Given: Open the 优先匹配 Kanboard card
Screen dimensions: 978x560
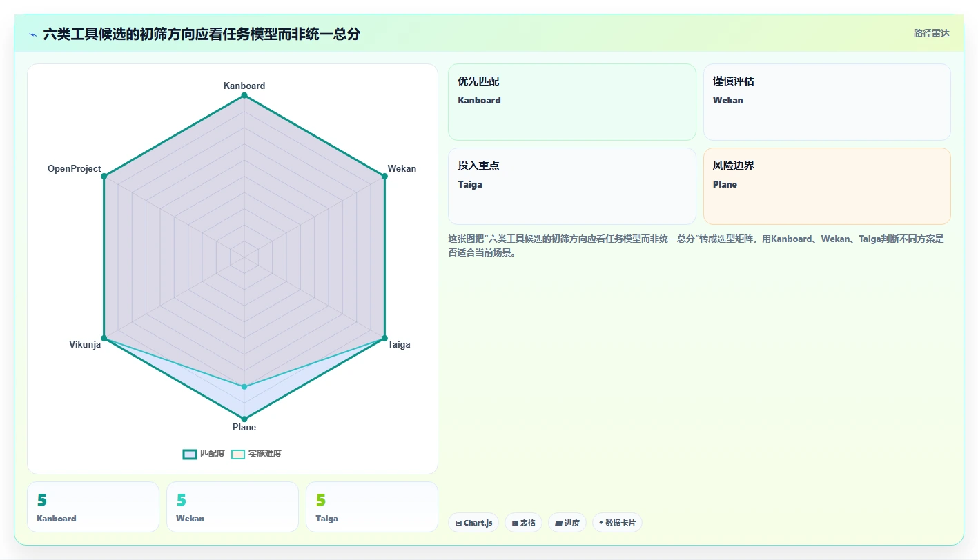Looking at the screenshot, I should click(x=572, y=102).
